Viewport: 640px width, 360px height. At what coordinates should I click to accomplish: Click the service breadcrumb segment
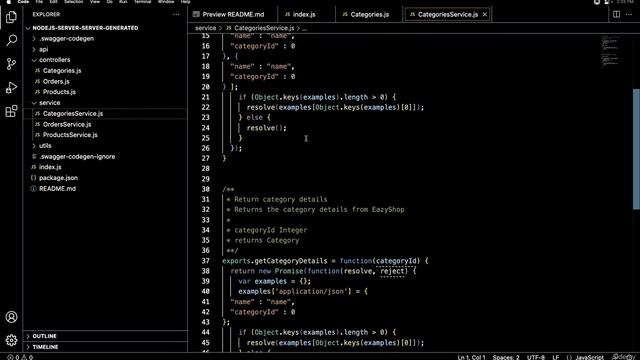(x=205, y=28)
